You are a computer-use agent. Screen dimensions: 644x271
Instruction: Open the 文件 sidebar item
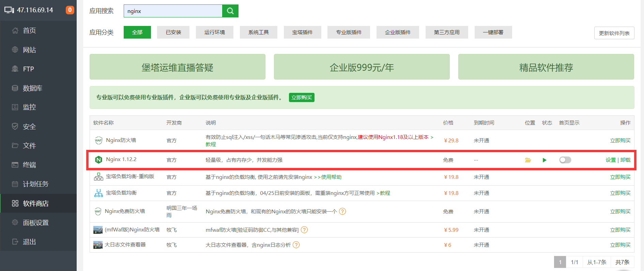click(x=38, y=146)
